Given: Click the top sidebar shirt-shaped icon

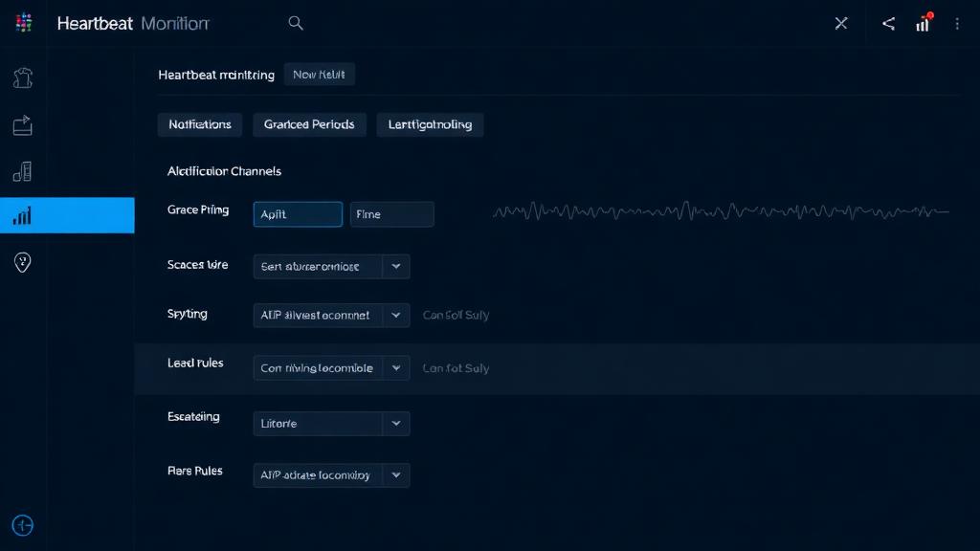Looking at the screenshot, I should tap(23, 79).
